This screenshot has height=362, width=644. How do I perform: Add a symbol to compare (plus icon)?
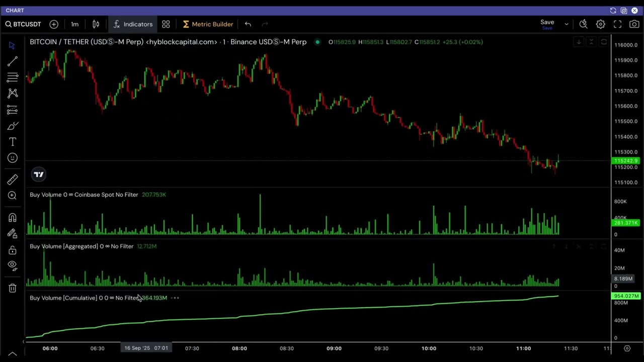[54, 24]
